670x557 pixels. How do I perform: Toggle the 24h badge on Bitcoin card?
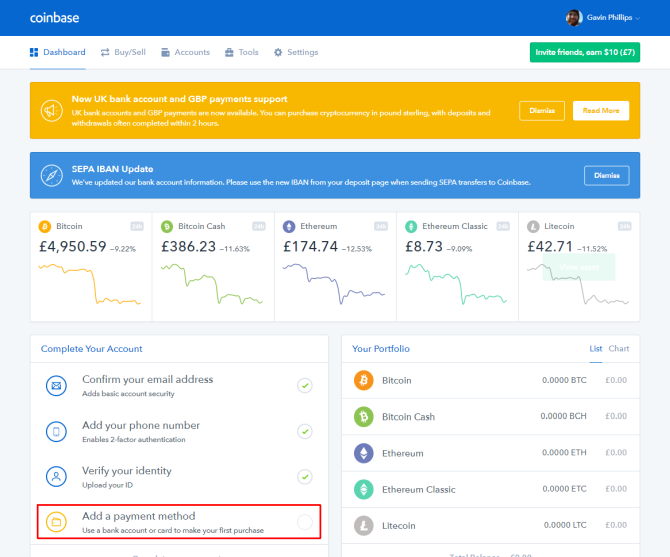point(137,226)
